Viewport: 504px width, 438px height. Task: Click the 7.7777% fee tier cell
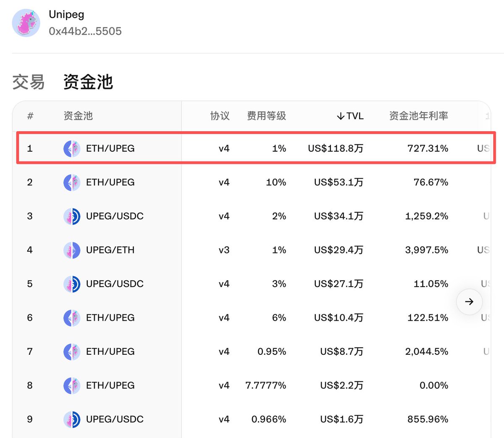click(266, 385)
